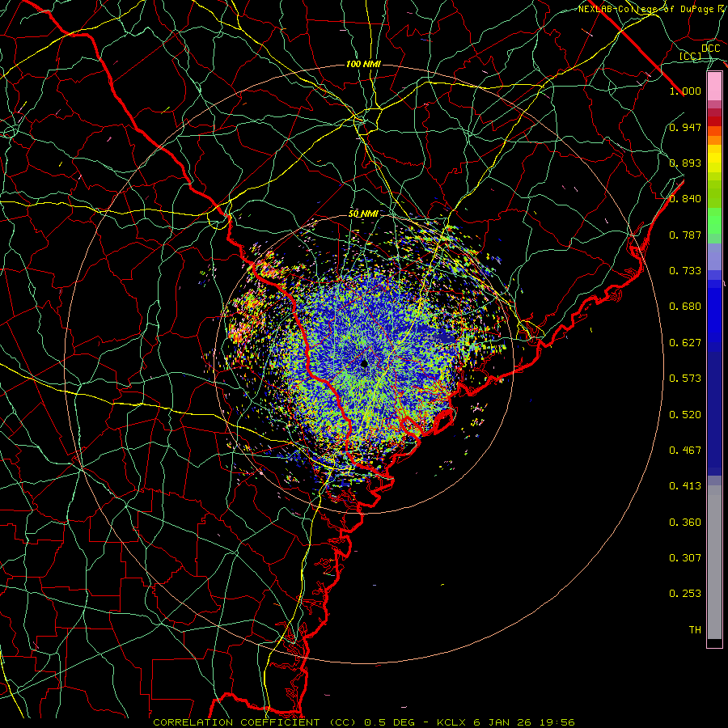This screenshot has width=728, height=728.
Task: Select the 0.253 legend value
Action: click(685, 594)
